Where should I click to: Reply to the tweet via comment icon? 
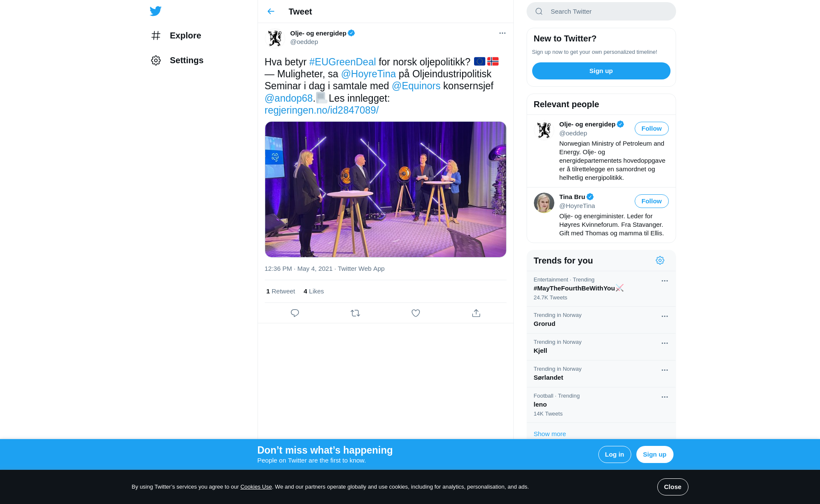295,313
